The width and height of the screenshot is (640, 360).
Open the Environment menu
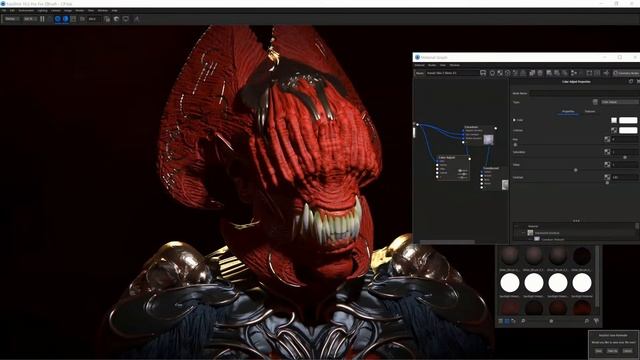[x=26, y=10]
